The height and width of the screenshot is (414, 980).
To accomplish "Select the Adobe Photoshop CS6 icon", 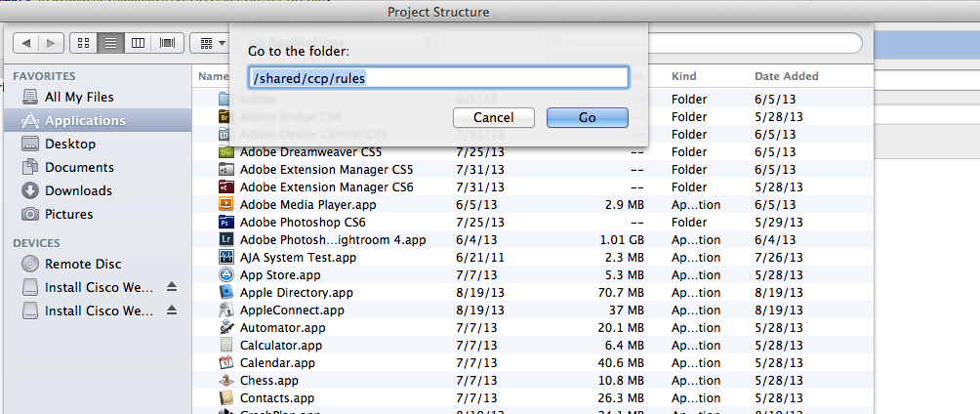I will click(225, 222).
